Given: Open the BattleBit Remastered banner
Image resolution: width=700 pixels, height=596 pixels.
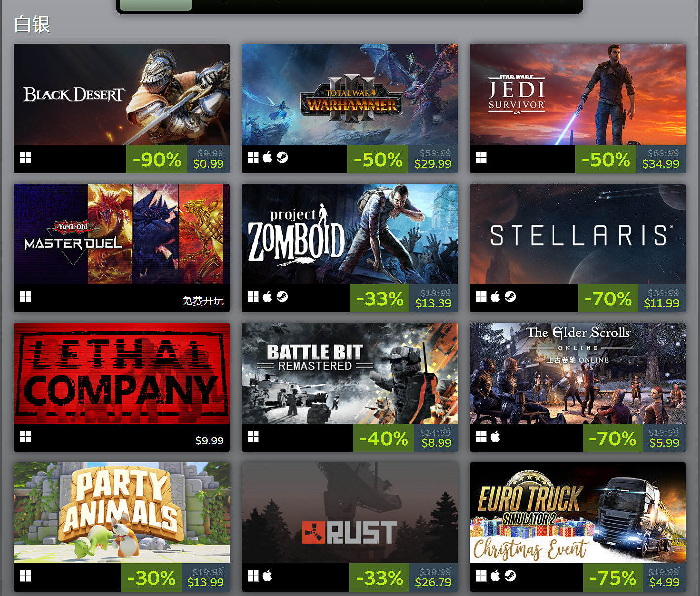Looking at the screenshot, I should [350, 373].
